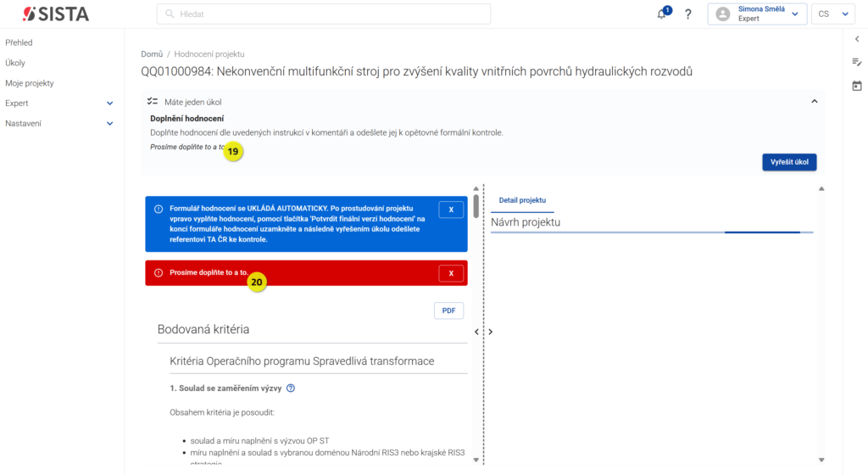Collapse the Máte jeden úkol task panel
Image resolution: width=868 pixels, height=475 pixels.
click(815, 101)
